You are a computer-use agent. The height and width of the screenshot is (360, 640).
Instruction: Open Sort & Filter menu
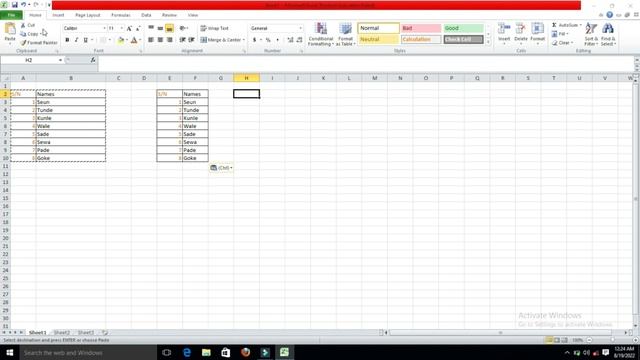(x=591, y=34)
